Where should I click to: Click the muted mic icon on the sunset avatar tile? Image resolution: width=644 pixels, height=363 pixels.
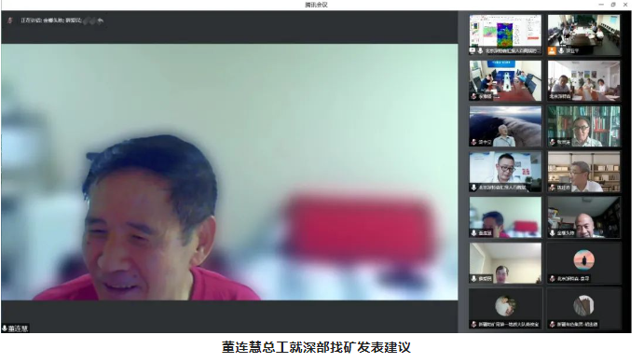pos(553,279)
